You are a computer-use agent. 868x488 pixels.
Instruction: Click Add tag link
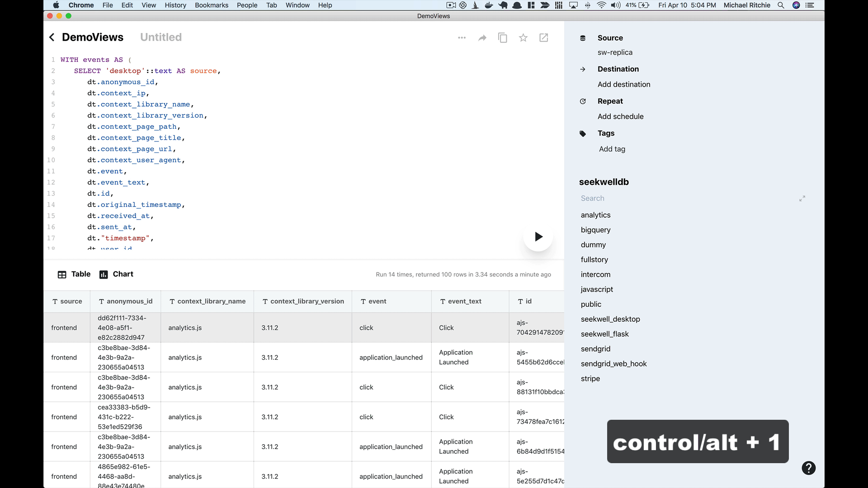tap(612, 148)
